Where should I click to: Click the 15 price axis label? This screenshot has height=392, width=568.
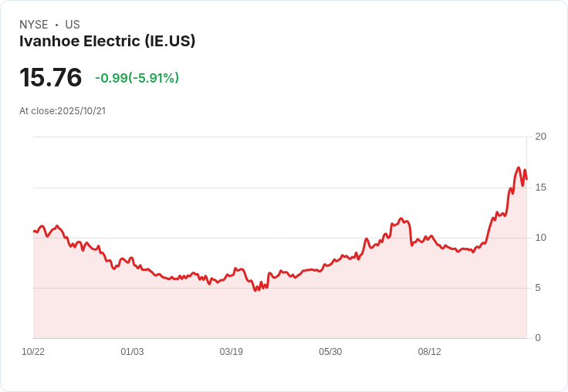click(x=540, y=188)
